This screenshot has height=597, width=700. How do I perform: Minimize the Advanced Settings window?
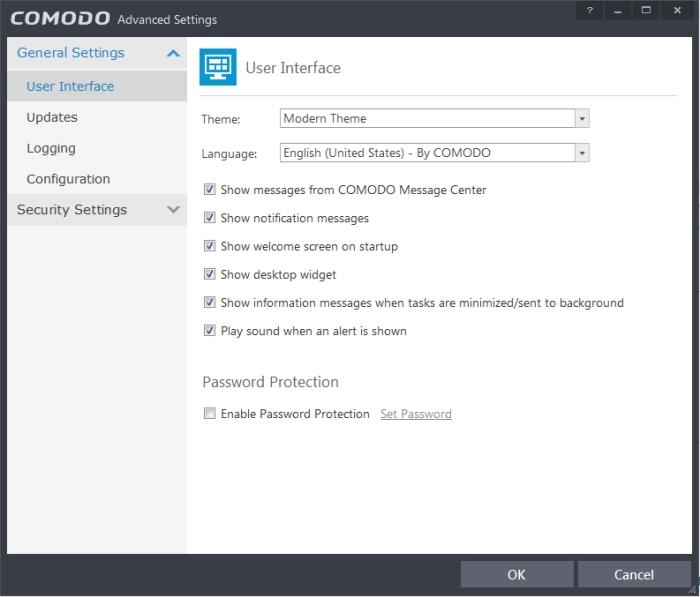[x=618, y=10]
